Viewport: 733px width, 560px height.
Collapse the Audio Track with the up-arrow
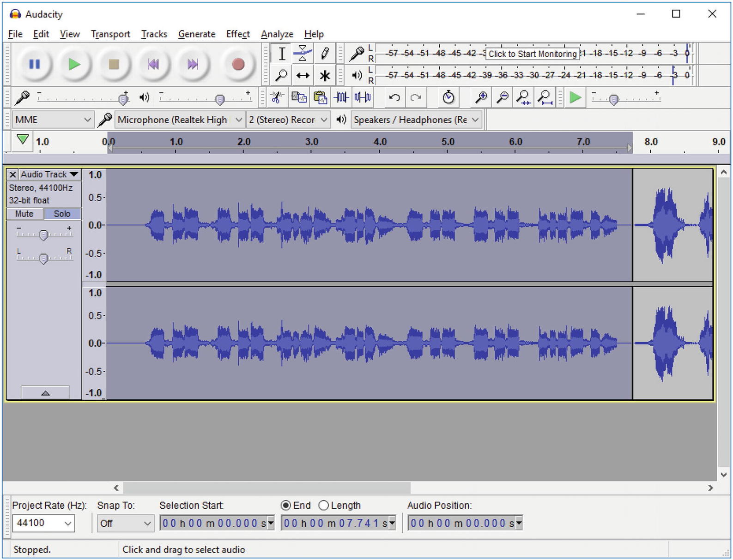(45, 393)
